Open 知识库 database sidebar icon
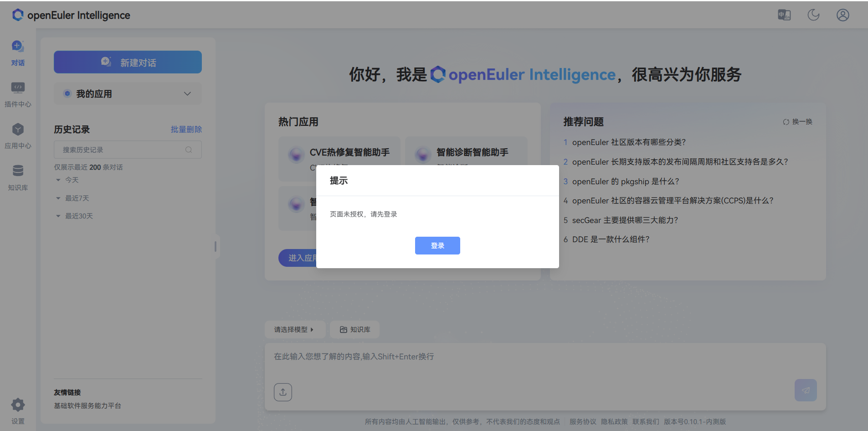 tap(18, 171)
